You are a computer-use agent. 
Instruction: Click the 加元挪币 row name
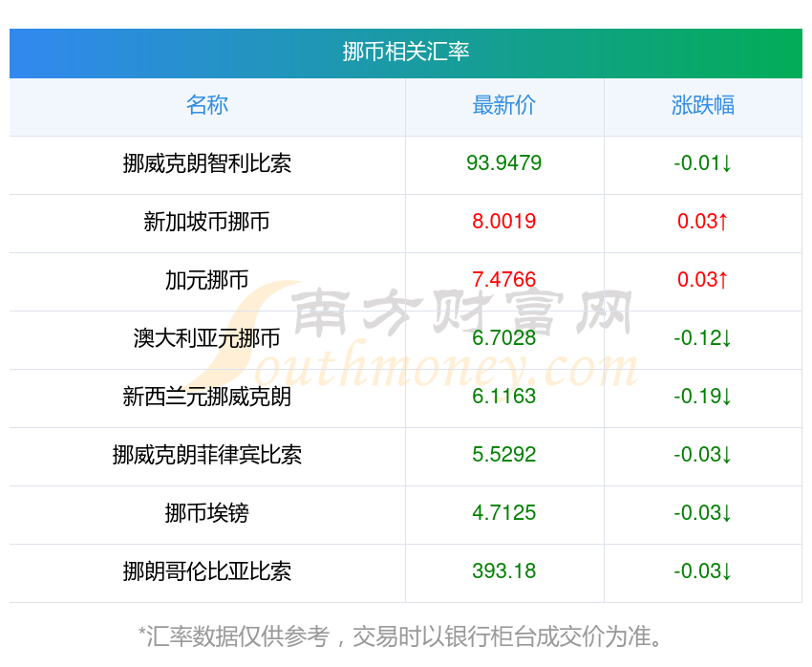pyautogui.click(x=207, y=280)
